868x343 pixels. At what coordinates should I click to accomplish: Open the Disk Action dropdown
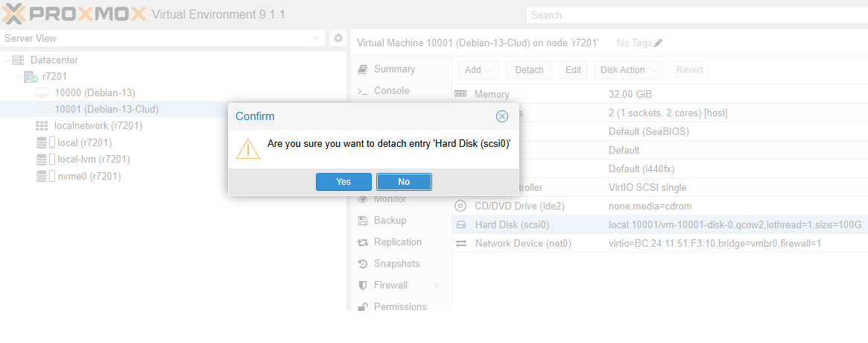tap(628, 70)
